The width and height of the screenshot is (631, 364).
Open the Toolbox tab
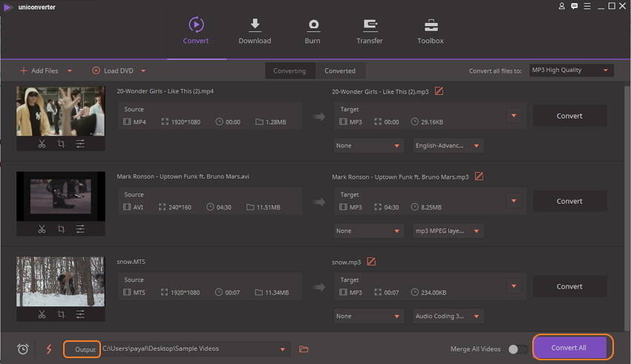pos(431,30)
